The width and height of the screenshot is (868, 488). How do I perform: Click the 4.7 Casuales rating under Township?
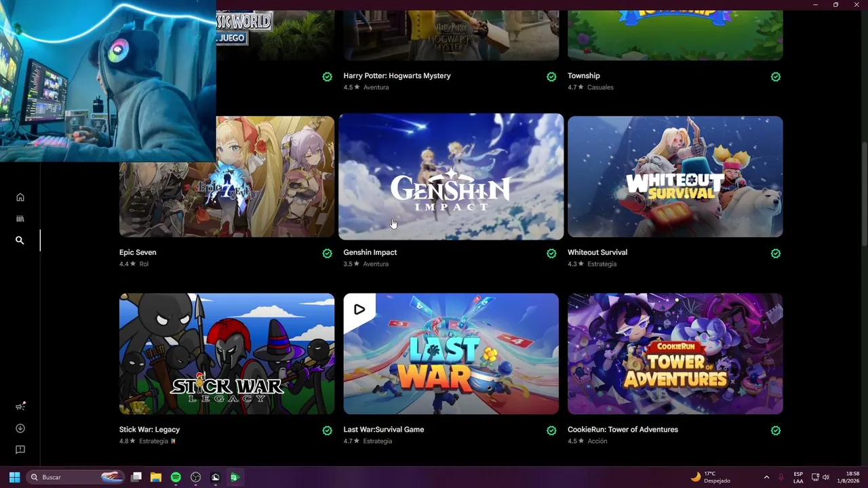[591, 87]
